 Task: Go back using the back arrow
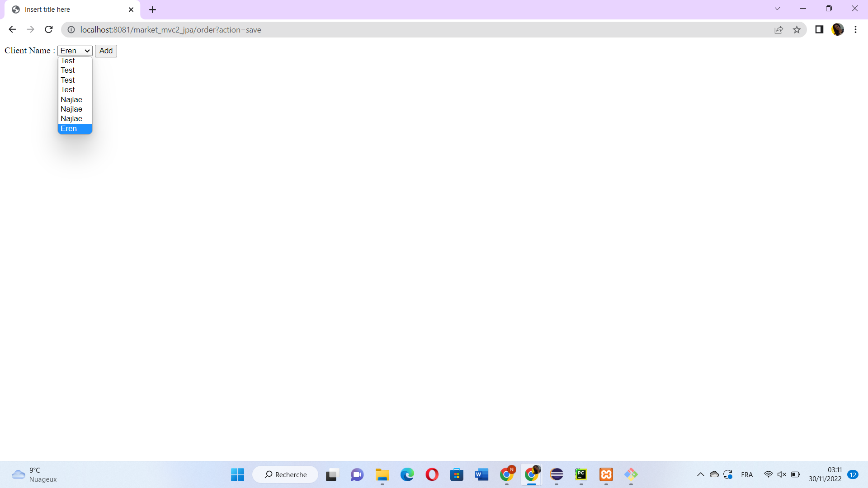pos(12,30)
